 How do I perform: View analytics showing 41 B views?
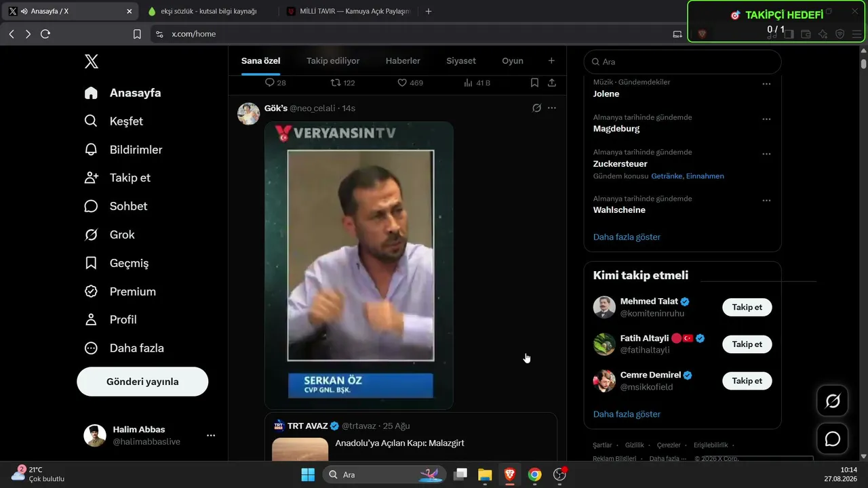coord(477,83)
